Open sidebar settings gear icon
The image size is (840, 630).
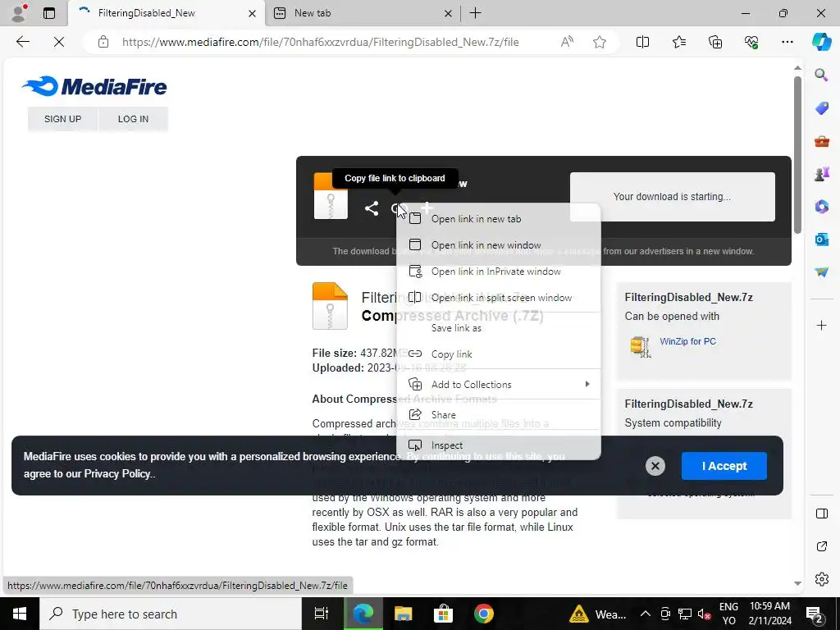click(x=821, y=579)
